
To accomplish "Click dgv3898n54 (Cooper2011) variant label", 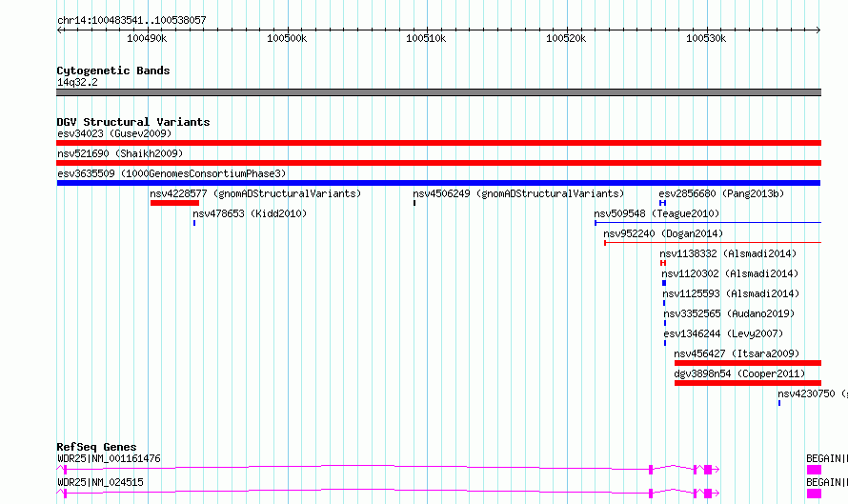I will click(739, 373).
